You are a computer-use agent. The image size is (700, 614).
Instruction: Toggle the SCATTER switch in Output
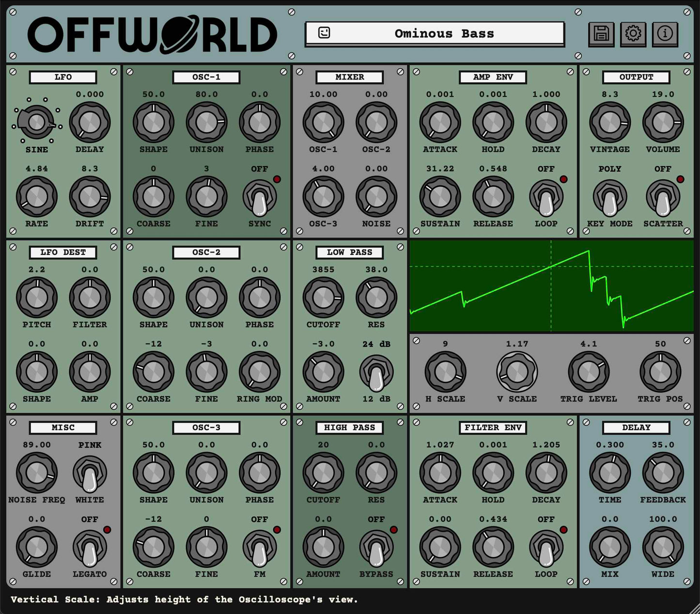tap(663, 198)
